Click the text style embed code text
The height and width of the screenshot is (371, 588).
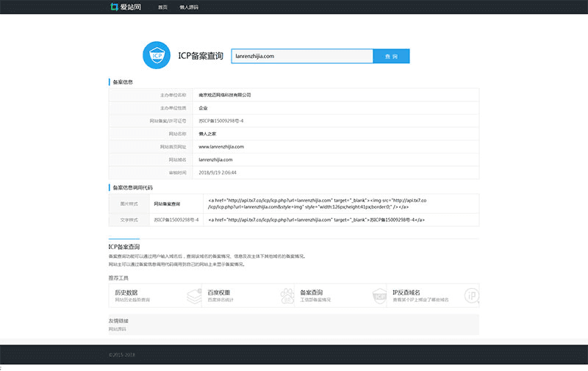[x=317, y=220]
